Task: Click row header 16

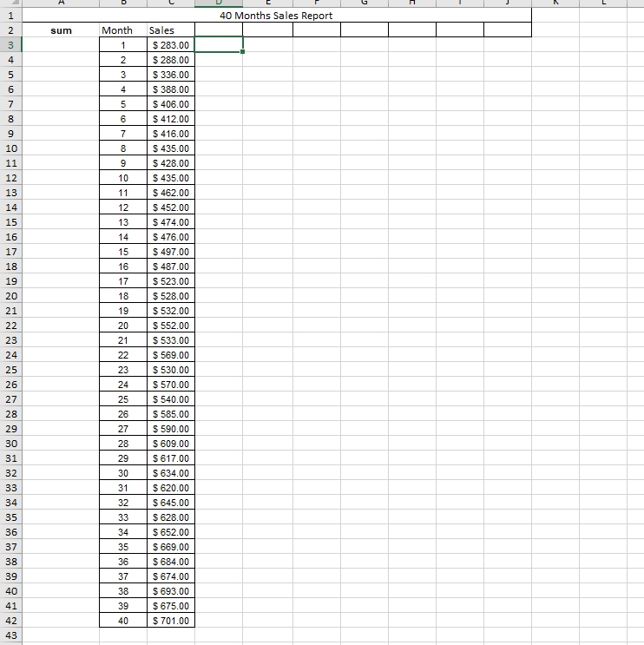Action: [10, 237]
